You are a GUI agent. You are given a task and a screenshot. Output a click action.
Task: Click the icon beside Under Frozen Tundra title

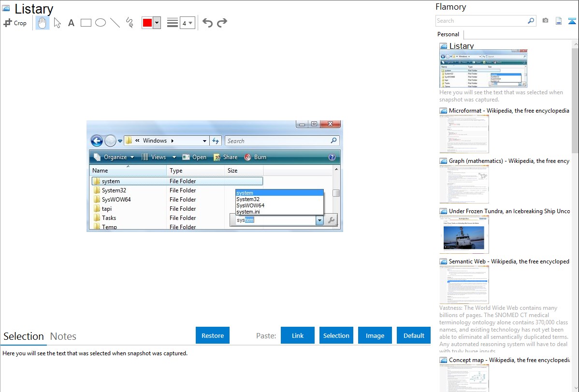click(443, 211)
